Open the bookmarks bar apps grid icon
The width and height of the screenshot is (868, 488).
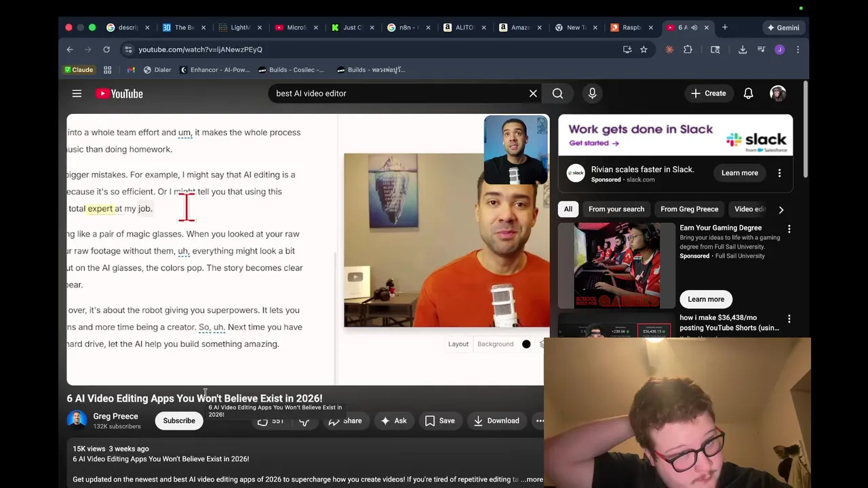coord(107,70)
